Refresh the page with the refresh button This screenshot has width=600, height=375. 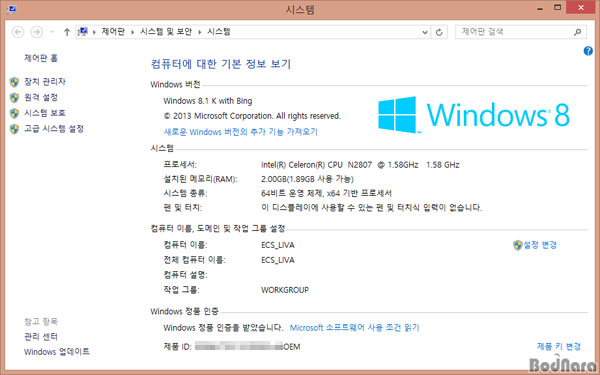pos(439,32)
